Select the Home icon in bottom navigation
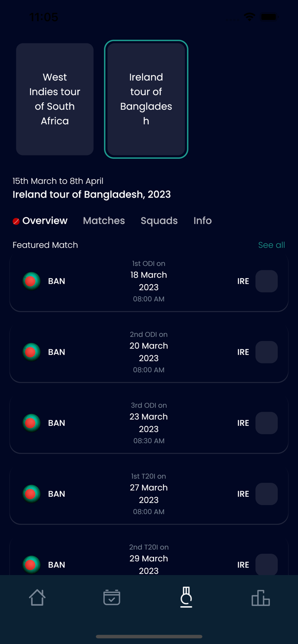Screen dimensions: 298x644 37,597
